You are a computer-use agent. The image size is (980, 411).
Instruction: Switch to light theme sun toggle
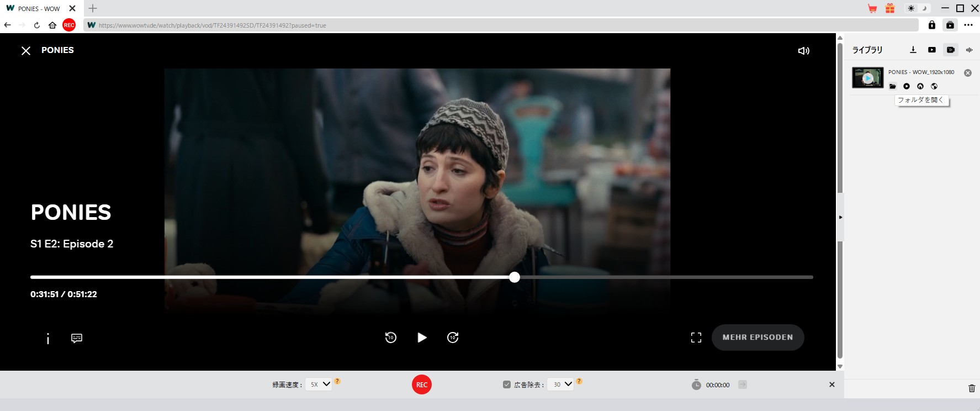tap(911, 8)
